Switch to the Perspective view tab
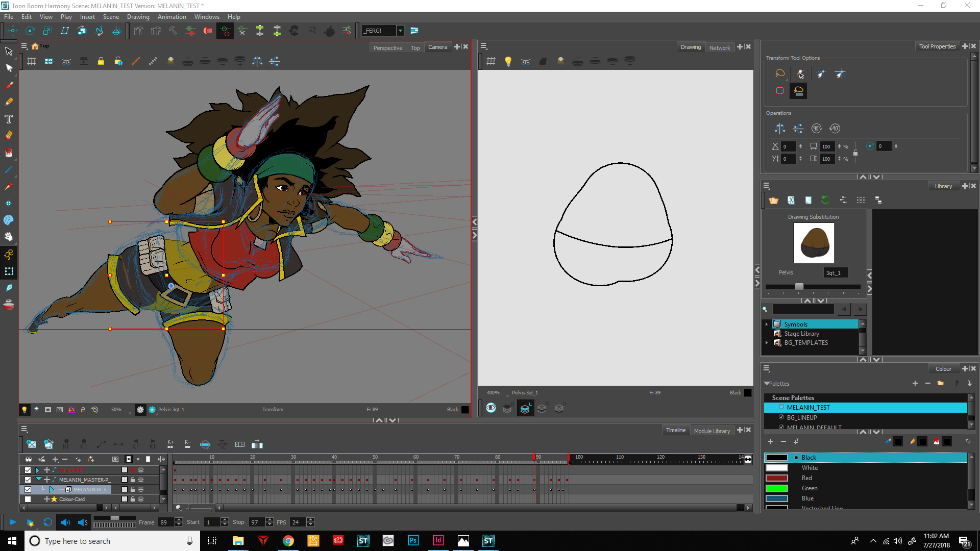 (387, 48)
